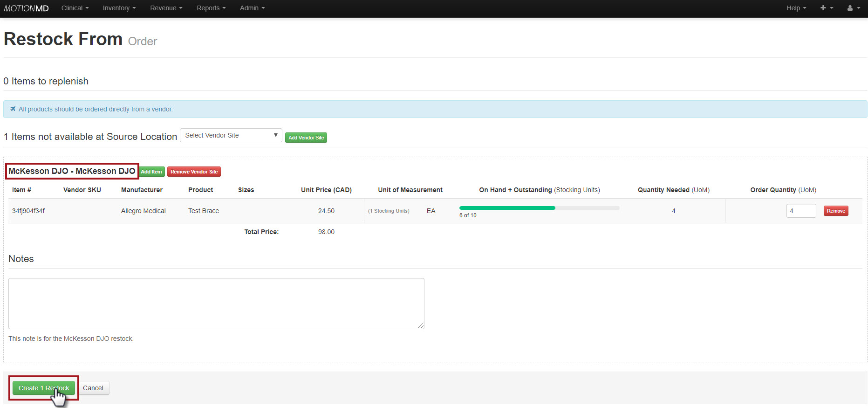
Task: Click the 6 of 10 on-hand progress bar
Action: click(539, 208)
